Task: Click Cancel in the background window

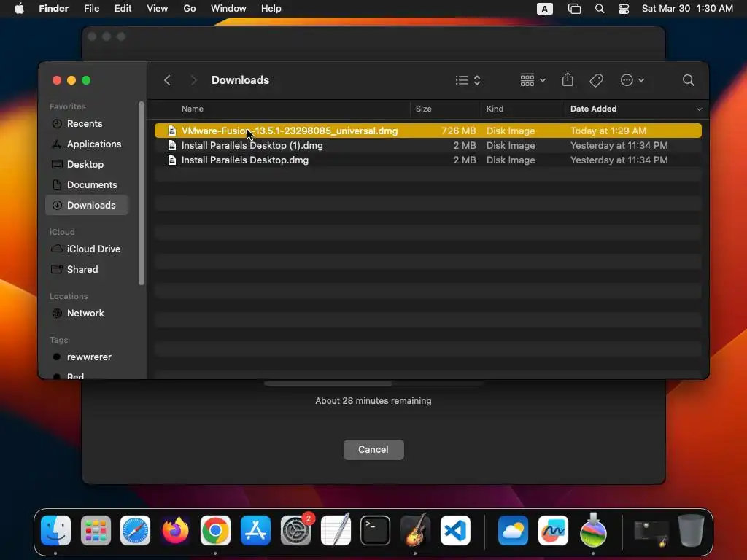Action: [373, 449]
